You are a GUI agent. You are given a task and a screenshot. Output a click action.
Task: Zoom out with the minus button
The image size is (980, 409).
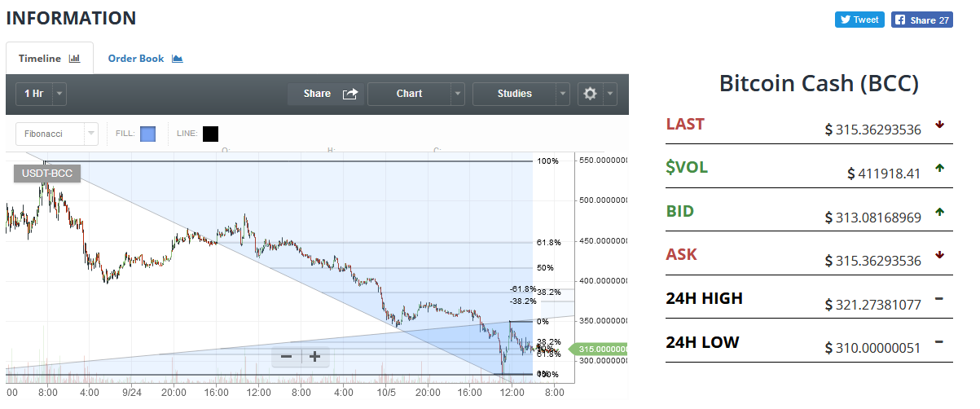[286, 356]
